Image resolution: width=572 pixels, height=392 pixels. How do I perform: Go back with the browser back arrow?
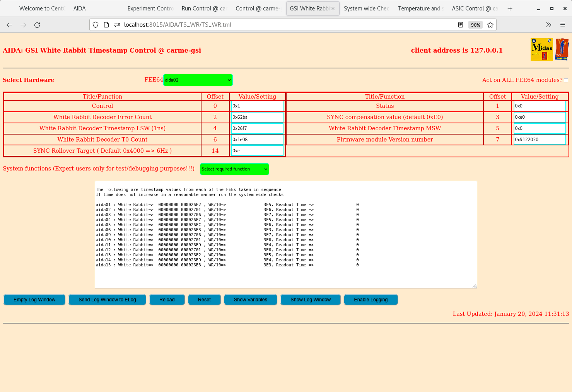click(9, 25)
